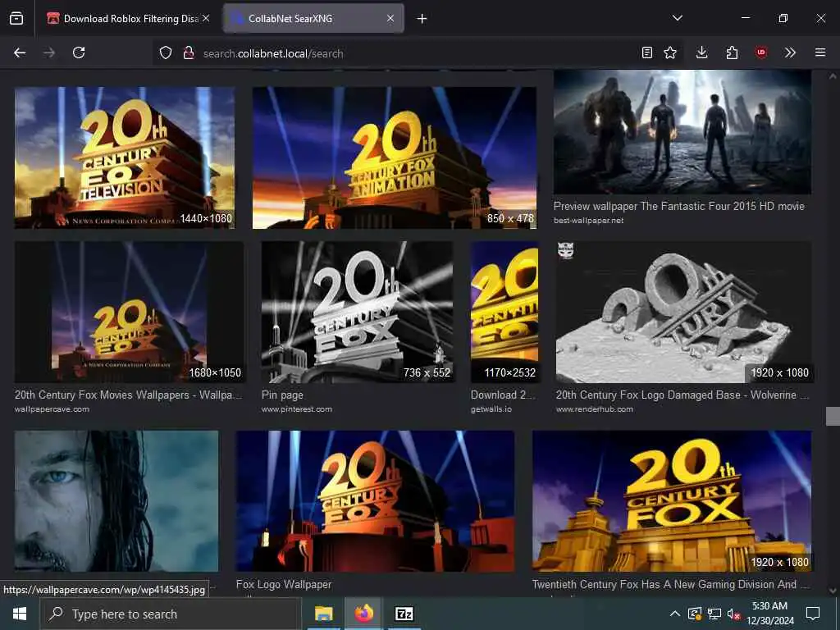Open Preview wallpaper The Fantastic Four link

[678, 206]
